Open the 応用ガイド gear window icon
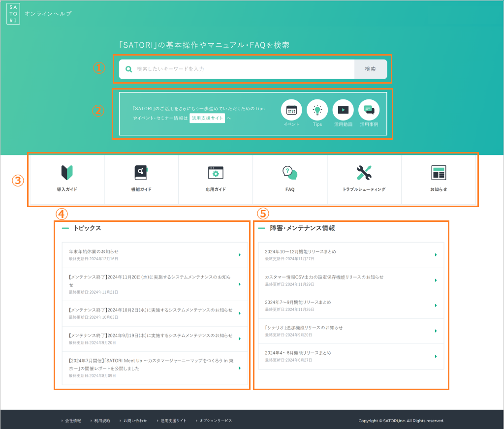 pos(216,173)
